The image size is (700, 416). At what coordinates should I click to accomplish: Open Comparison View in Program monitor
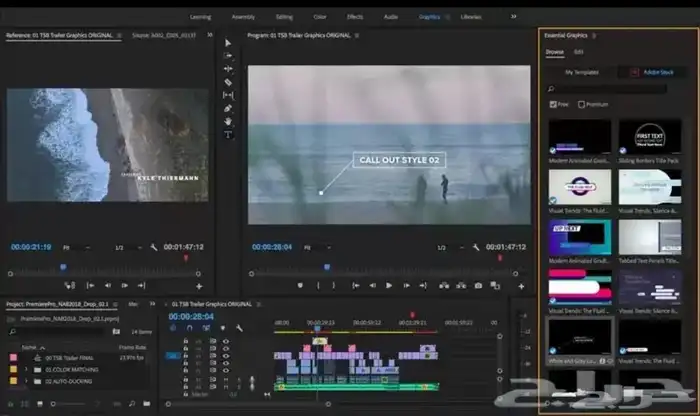coord(495,285)
